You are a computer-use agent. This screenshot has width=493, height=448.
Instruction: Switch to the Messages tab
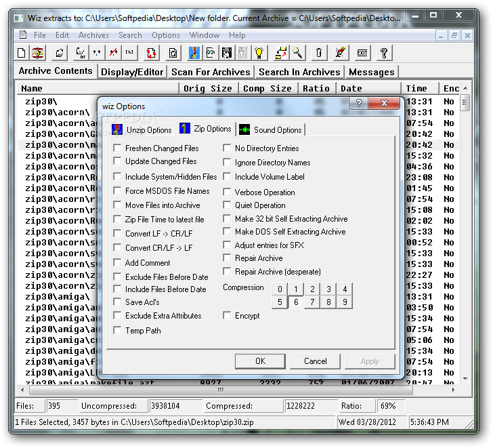point(372,72)
